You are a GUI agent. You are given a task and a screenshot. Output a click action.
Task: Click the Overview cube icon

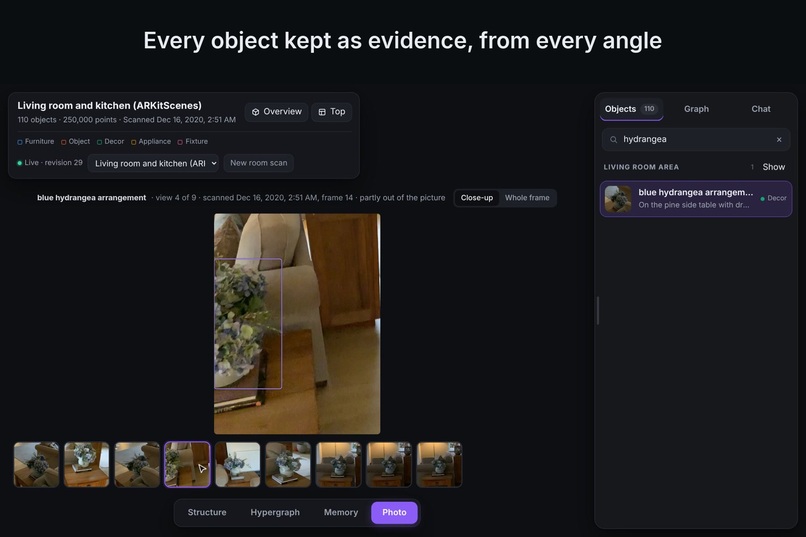tap(255, 112)
